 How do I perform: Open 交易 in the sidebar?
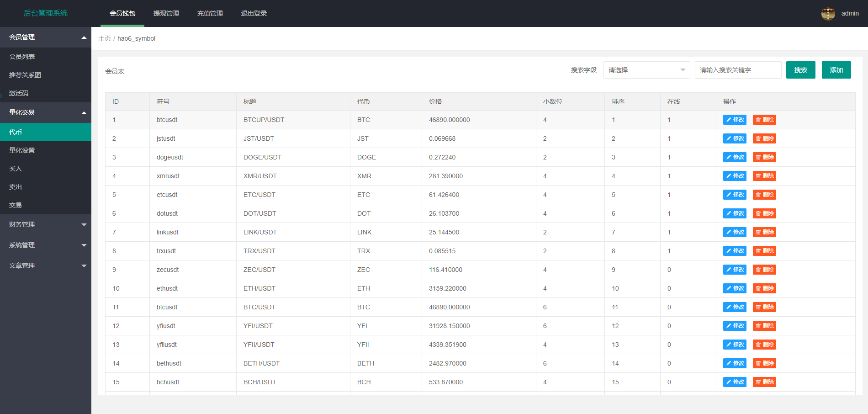tap(46, 205)
